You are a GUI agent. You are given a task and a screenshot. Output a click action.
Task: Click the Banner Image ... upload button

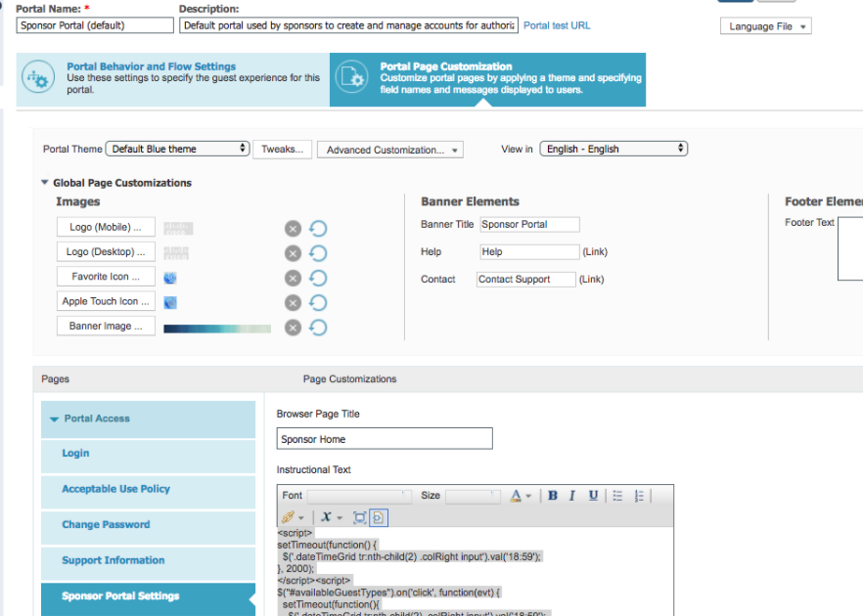(106, 326)
